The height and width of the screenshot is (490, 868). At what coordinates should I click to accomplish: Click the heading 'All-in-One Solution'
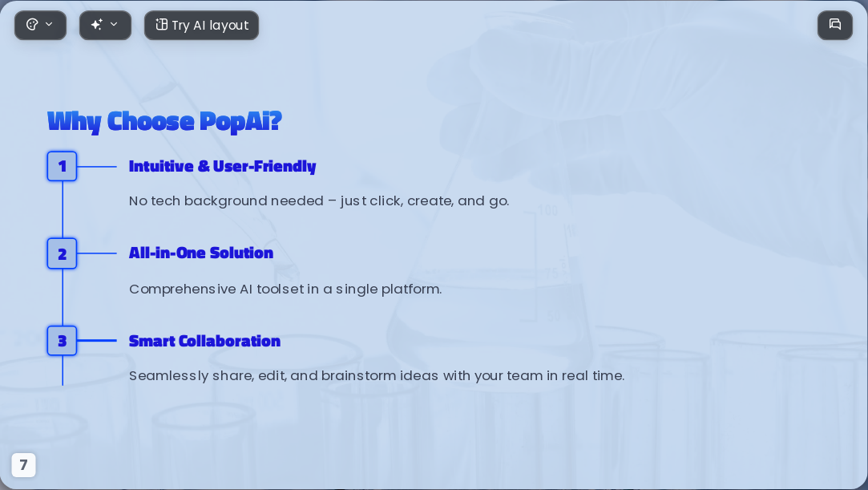201,253
